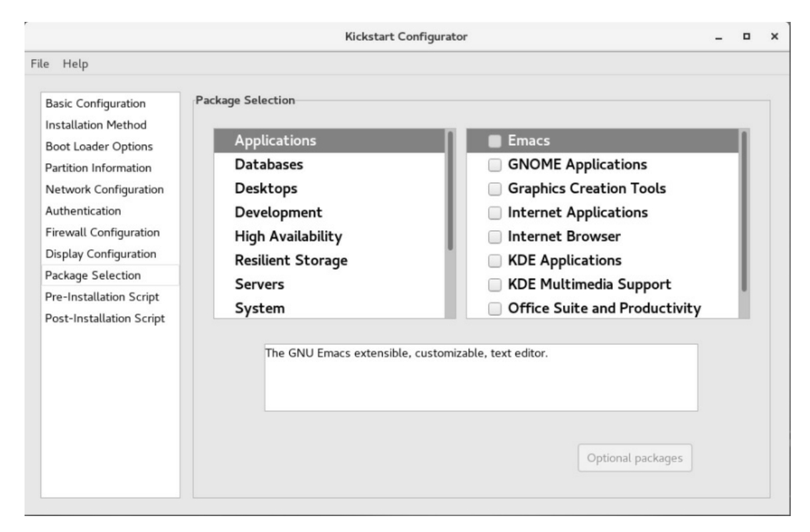Go to Basic Configuration section
The image size is (810, 532).
pyautogui.click(x=95, y=103)
